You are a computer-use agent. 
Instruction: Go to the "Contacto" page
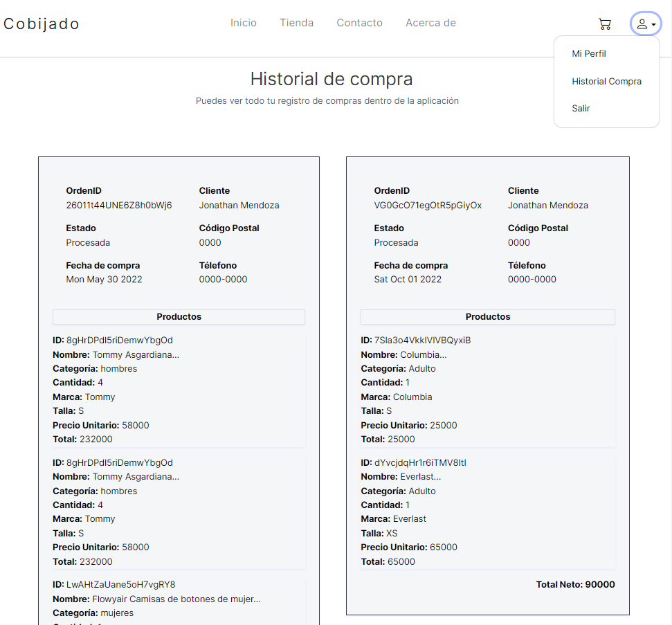point(359,23)
